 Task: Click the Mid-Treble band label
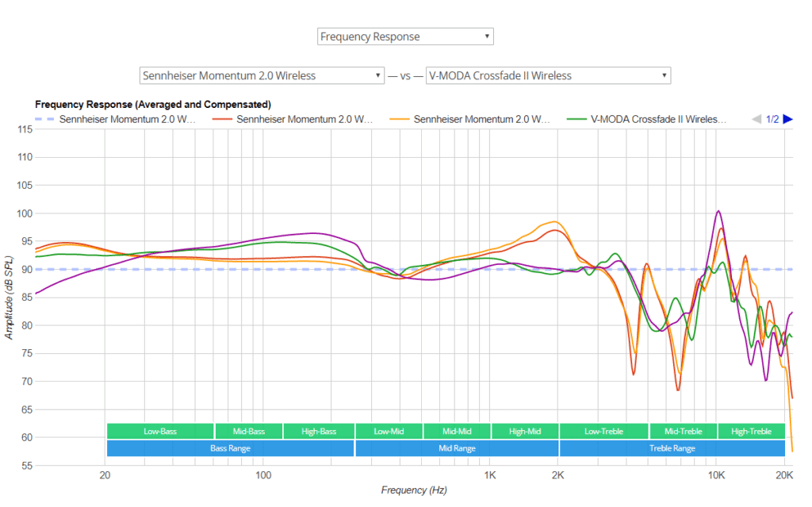pos(684,432)
